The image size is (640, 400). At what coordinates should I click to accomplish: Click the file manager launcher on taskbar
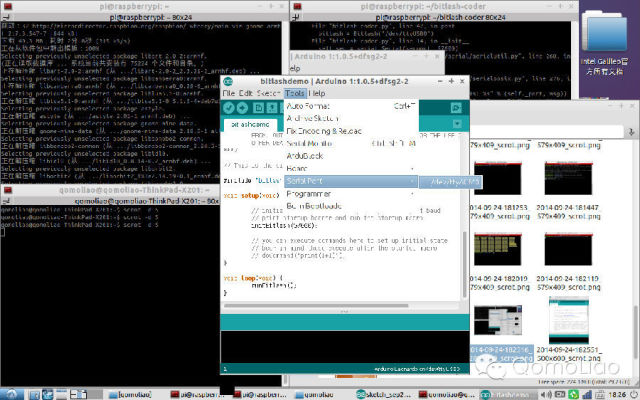pyautogui.click(x=34, y=395)
